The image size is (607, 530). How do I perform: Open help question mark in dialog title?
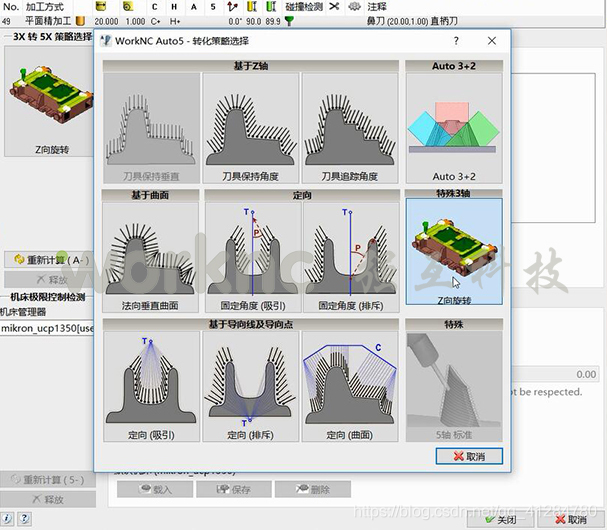click(456, 41)
